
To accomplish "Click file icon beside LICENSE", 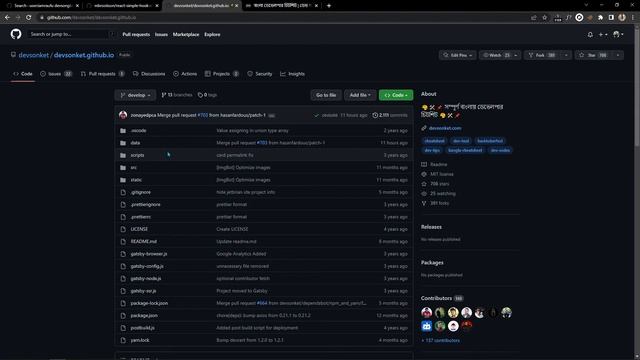I will coord(123,229).
